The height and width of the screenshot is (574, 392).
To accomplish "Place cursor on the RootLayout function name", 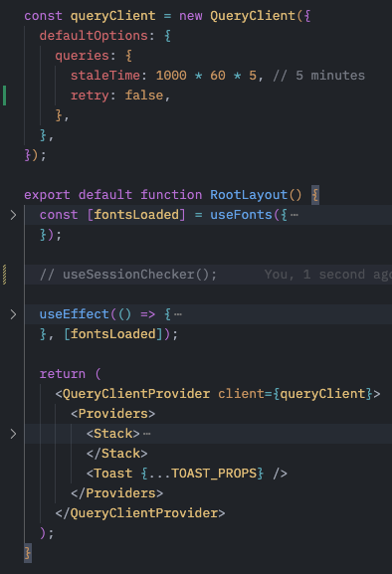I will [249, 195].
